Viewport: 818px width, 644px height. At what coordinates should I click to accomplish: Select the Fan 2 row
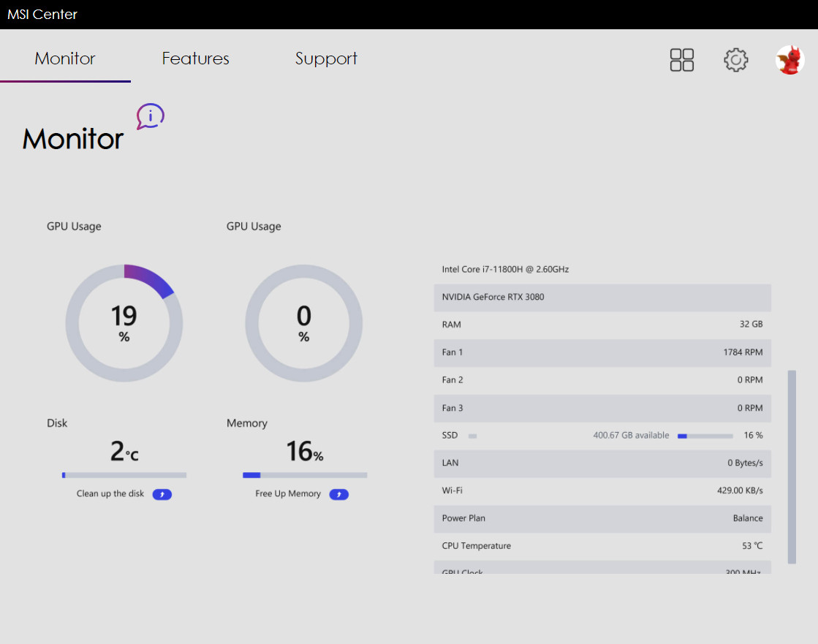(x=602, y=380)
